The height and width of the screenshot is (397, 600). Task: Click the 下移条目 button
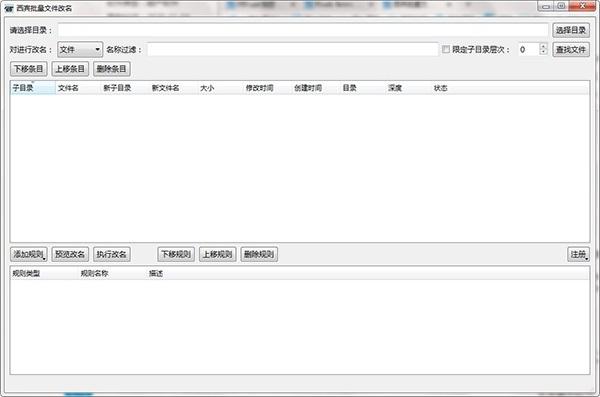(28, 69)
